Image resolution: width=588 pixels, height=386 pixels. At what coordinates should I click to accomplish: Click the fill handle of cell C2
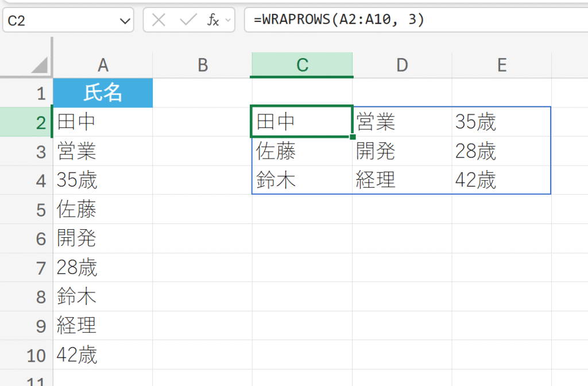[352, 137]
